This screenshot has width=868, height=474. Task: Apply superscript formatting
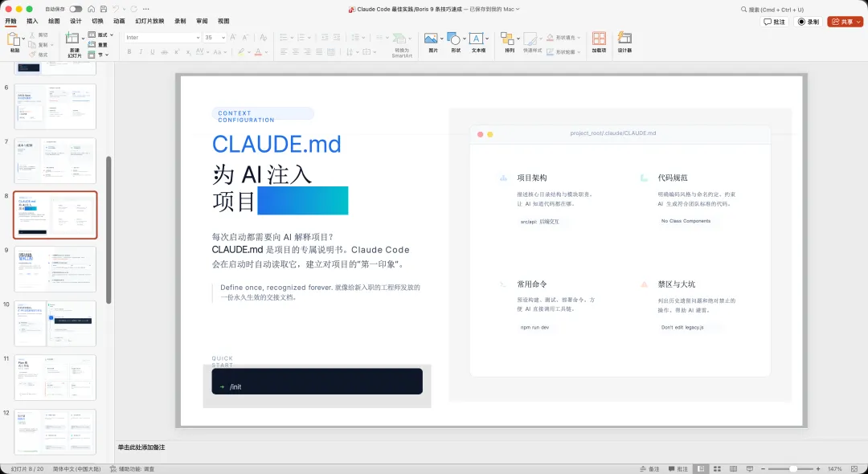click(x=177, y=51)
